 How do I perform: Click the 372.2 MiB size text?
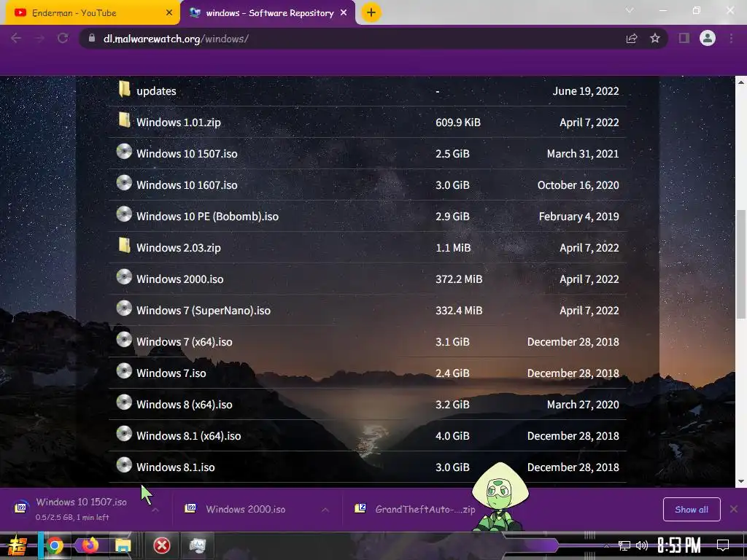[459, 279]
